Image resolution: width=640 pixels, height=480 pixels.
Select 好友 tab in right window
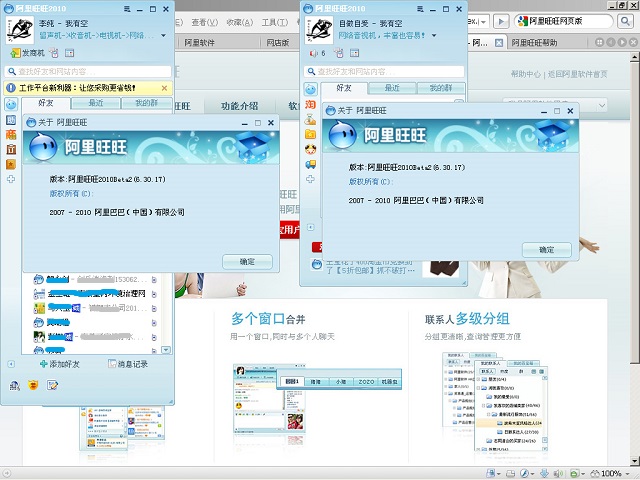click(344, 88)
